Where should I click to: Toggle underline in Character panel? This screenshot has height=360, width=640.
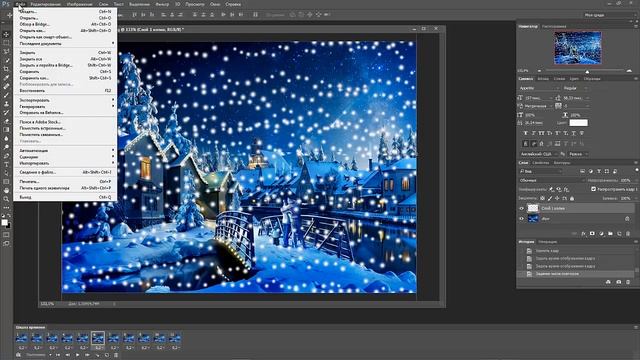(574, 133)
